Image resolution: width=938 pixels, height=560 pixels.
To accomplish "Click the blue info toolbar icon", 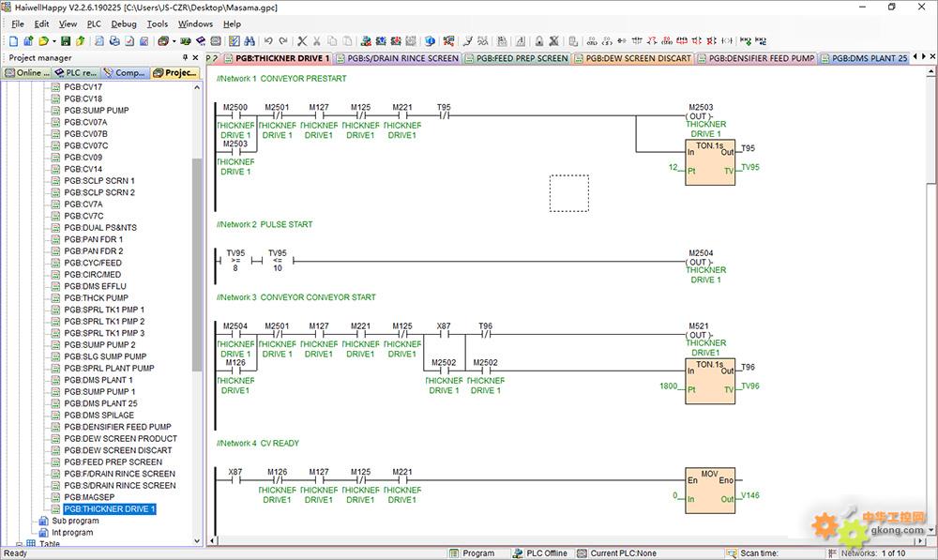I will coord(430,41).
